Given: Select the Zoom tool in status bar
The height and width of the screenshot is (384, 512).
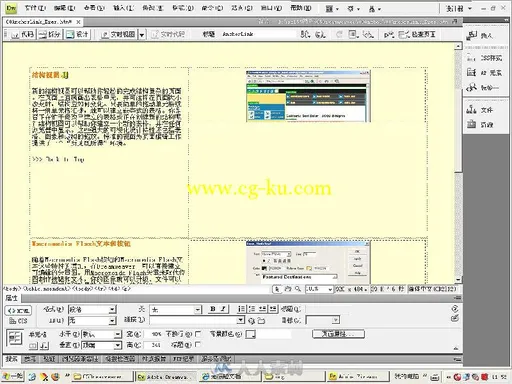Looking at the screenshot, I should pos(298,289).
